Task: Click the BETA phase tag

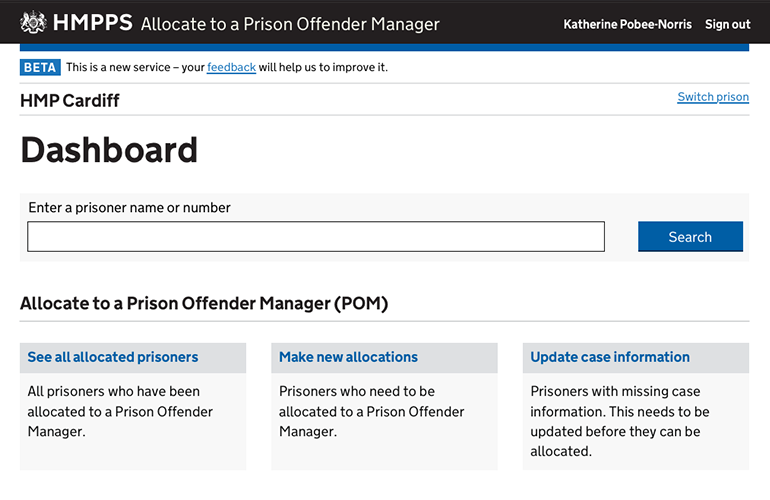Action: 40,67
